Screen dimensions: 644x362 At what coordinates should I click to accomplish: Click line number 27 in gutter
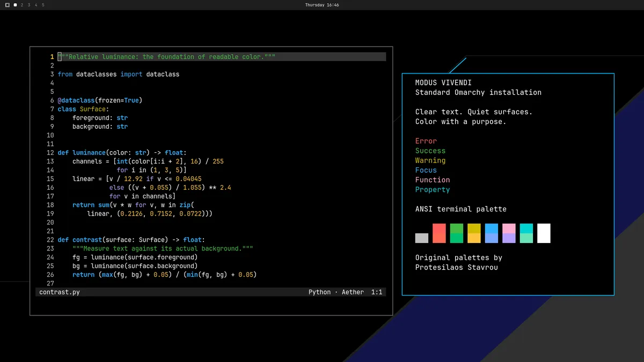pyautogui.click(x=50, y=283)
